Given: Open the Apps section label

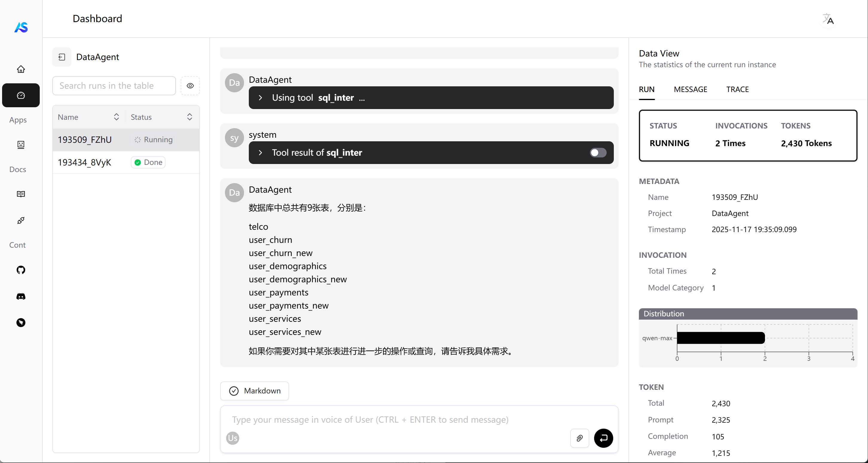Looking at the screenshot, I should 18,120.
